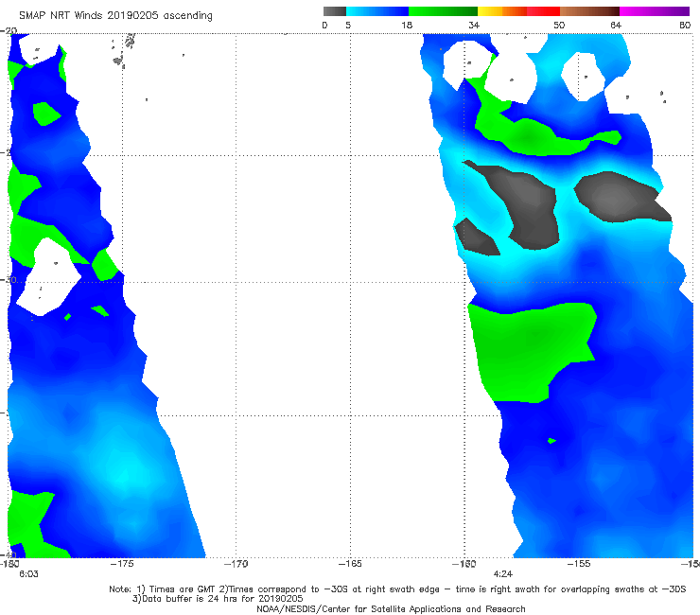Click the colorbar label '64'

point(616,25)
